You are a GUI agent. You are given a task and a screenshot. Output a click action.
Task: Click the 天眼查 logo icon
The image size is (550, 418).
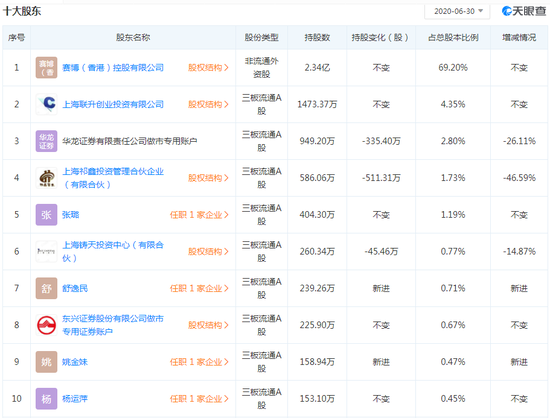click(507, 11)
